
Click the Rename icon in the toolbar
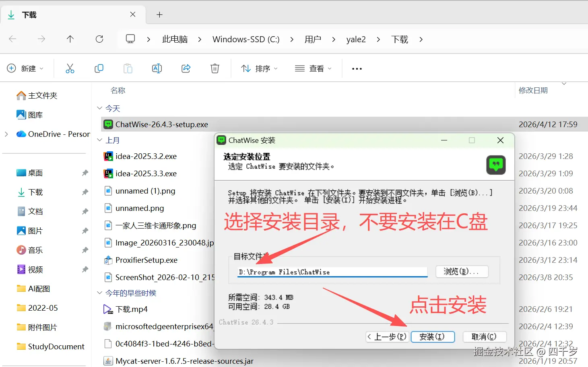pos(157,68)
